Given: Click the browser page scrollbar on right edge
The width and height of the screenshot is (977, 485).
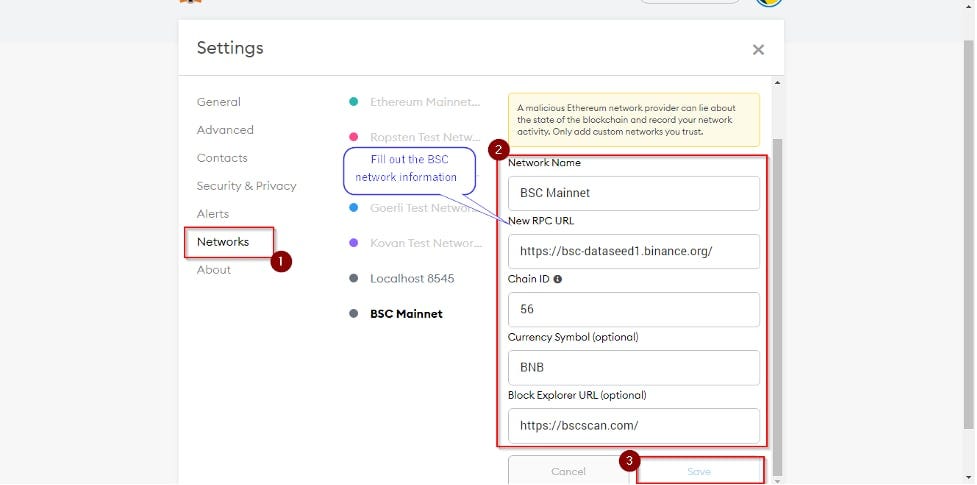Looking at the screenshot, I should click(970, 234).
